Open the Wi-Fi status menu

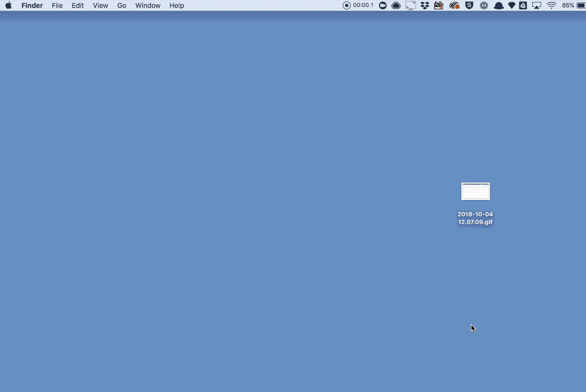[552, 5]
